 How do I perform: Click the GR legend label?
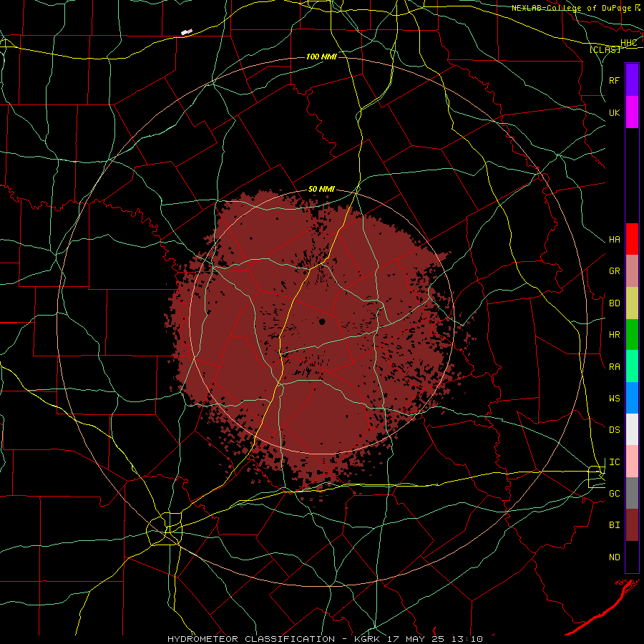(614, 271)
